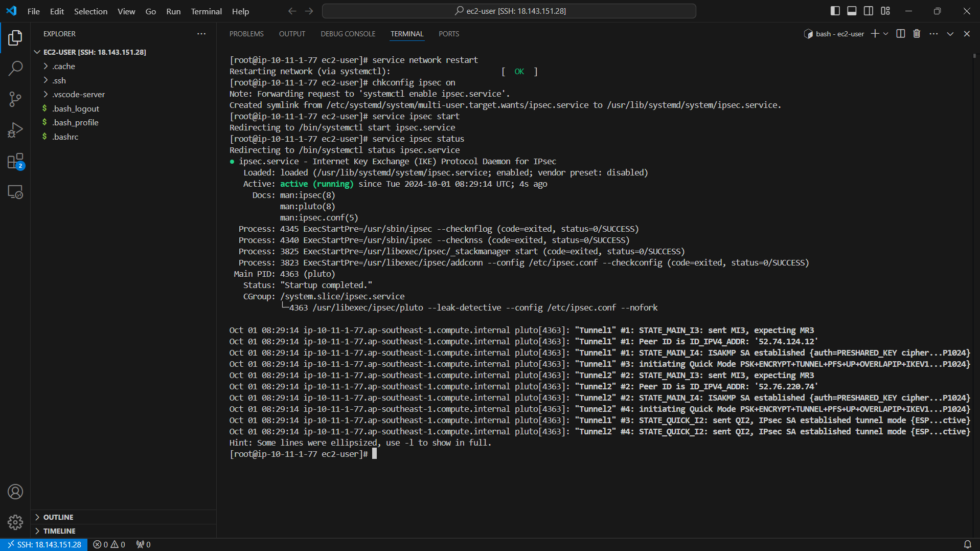Open Explorer views and more actions ellipsis
Screen dimensions: 980x551
tap(201, 34)
